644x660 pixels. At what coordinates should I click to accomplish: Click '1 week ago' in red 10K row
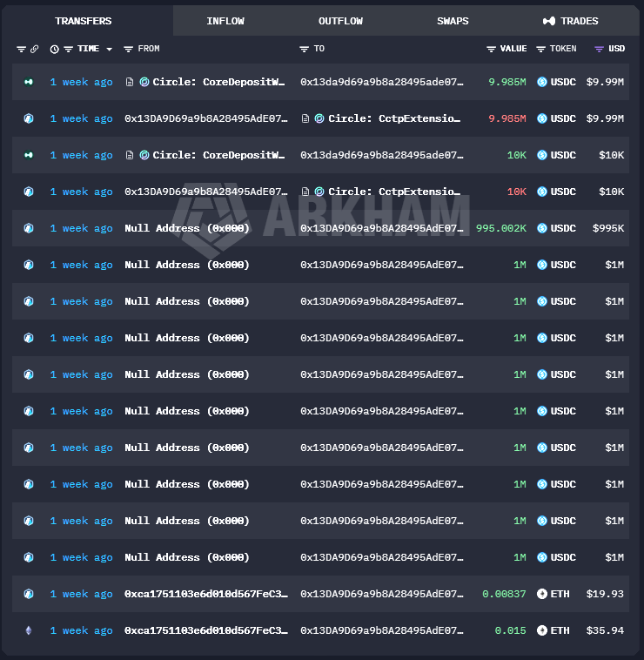pyautogui.click(x=81, y=192)
